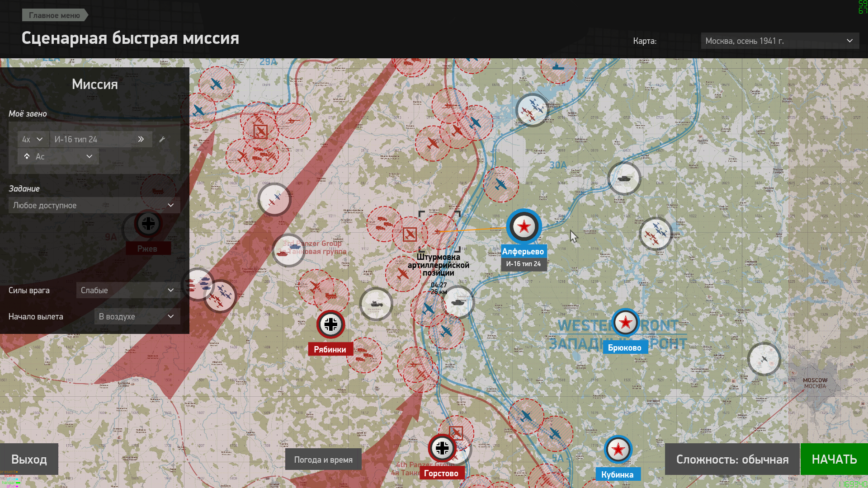Select Gorstovo German cross airfield marker
The width and height of the screenshot is (868, 488).
[442, 448]
